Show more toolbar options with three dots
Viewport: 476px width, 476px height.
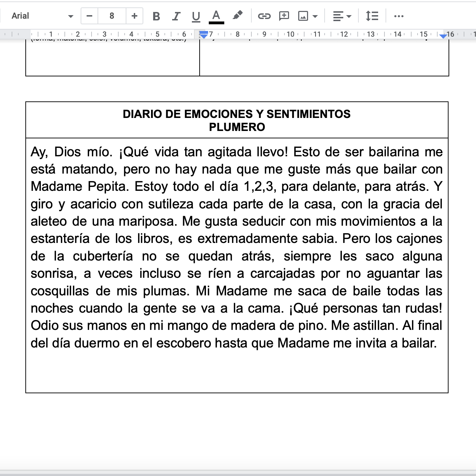pos(399,16)
